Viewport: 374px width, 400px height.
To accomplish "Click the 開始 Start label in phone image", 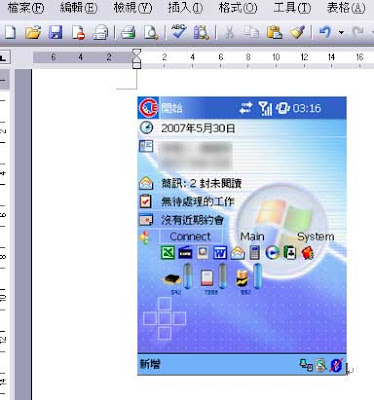I will coord(172,108).
